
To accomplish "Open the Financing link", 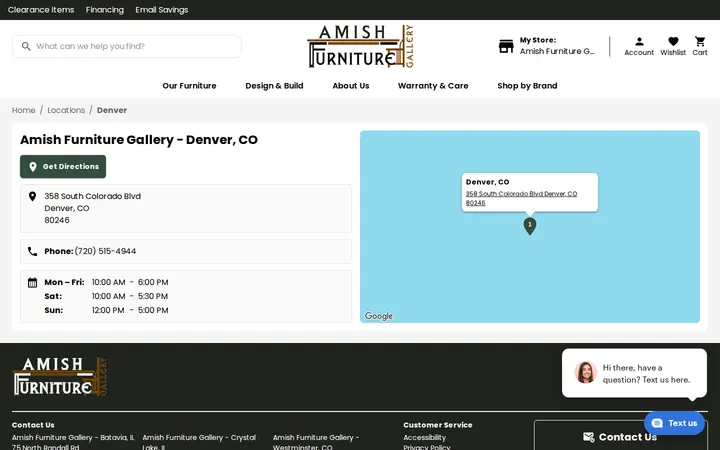I will pyautogui.click(x=105, y=10).
